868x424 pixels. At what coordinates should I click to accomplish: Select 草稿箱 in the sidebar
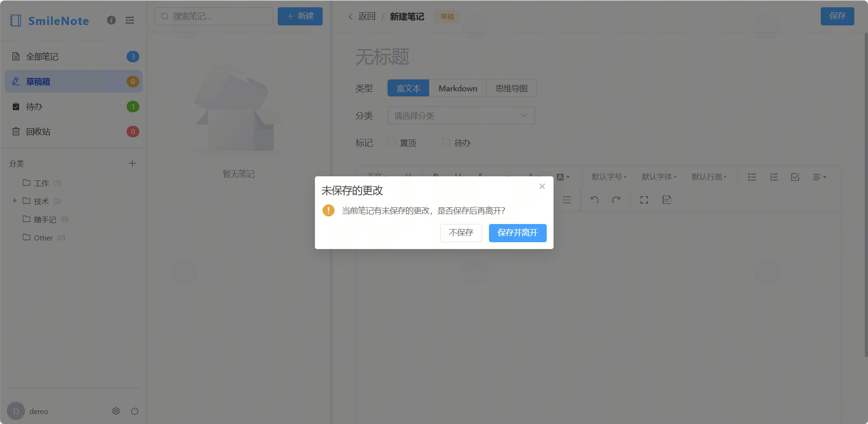tap(74, 81)
